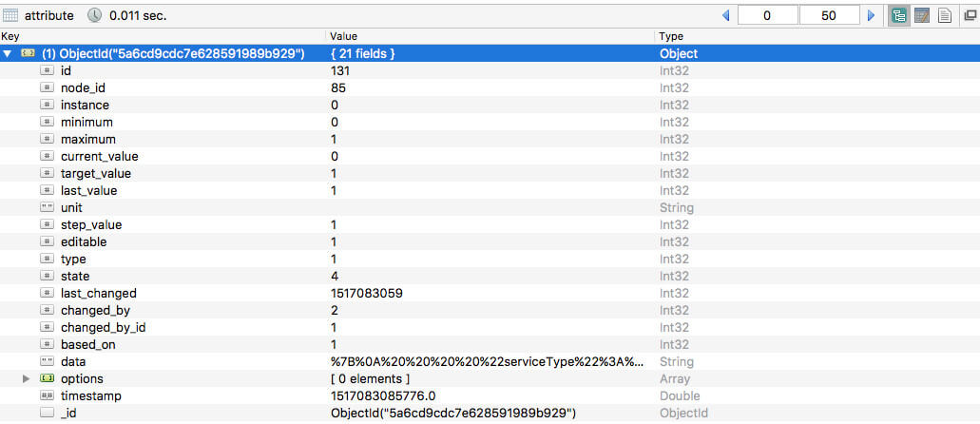Collapse the ObjectId document row
Screen dimensions: 980x424
(x=7, y=54)
